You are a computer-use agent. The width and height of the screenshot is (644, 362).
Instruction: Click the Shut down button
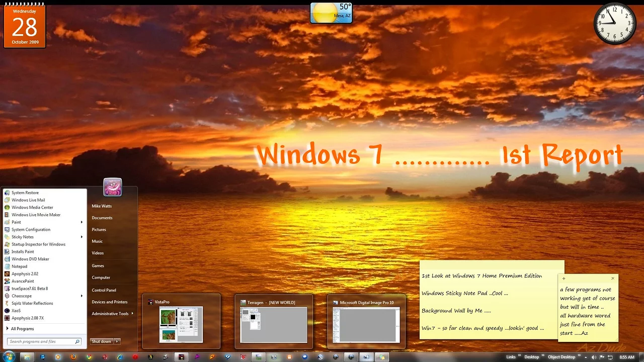point(101,341)
